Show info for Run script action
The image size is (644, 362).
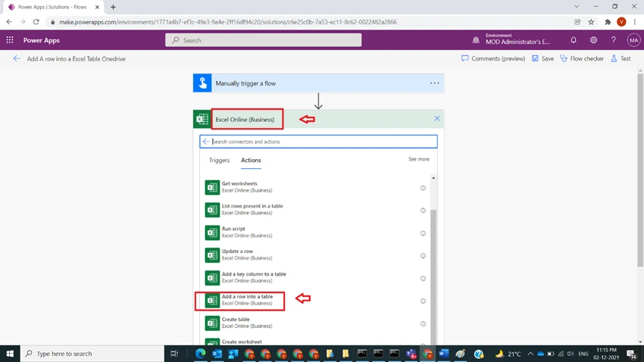[x=423, y=233]
